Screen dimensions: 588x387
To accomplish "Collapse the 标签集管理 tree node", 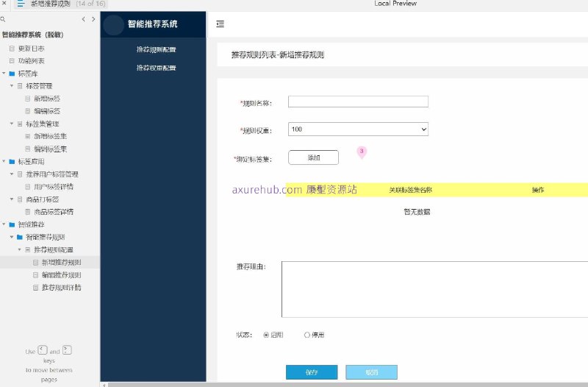I will 12,124.
